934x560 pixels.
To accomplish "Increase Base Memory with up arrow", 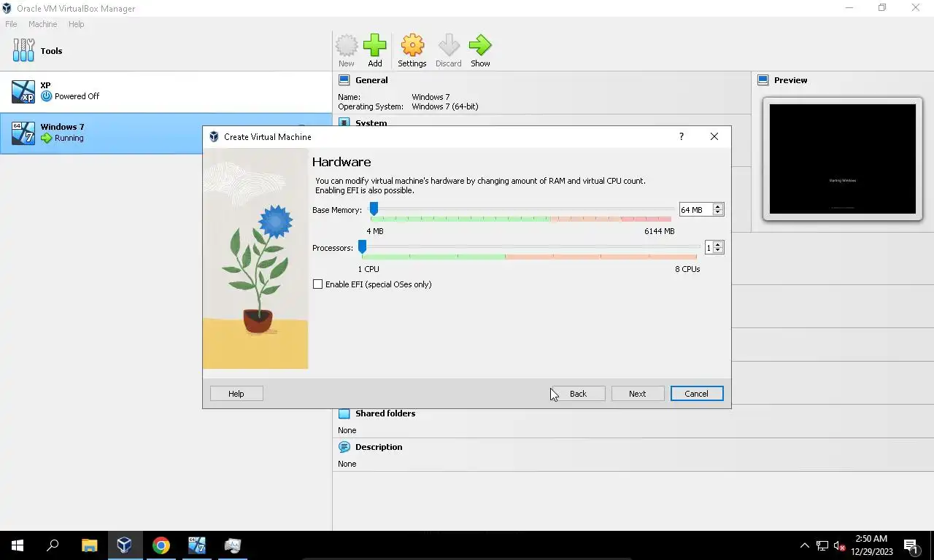I will tap(718, 206).
